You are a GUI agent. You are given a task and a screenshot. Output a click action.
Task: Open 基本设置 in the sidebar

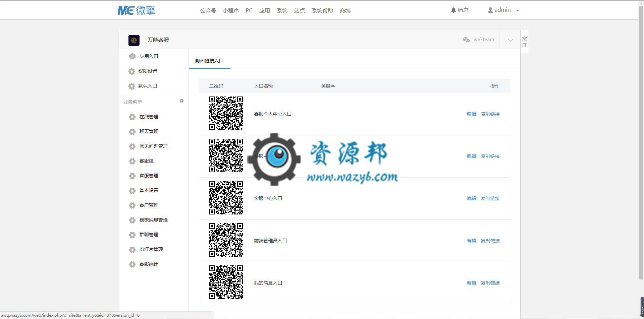coord(149,190)
